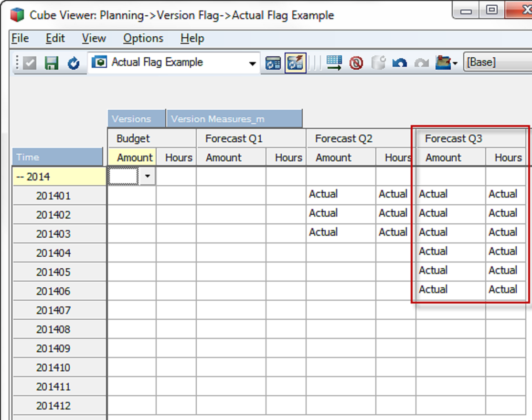Click the Versions dimension button
532x420 pixels.
pos(135,118)
